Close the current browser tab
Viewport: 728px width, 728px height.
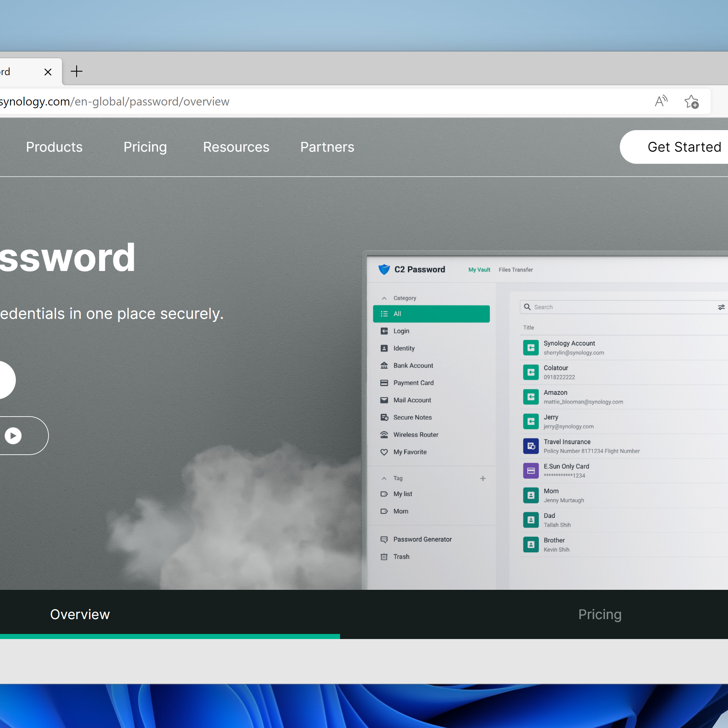pos(48,71)
